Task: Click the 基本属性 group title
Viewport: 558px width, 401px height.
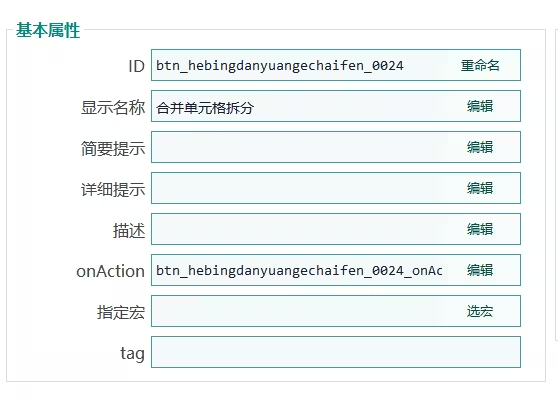Action: pos(48,30)
